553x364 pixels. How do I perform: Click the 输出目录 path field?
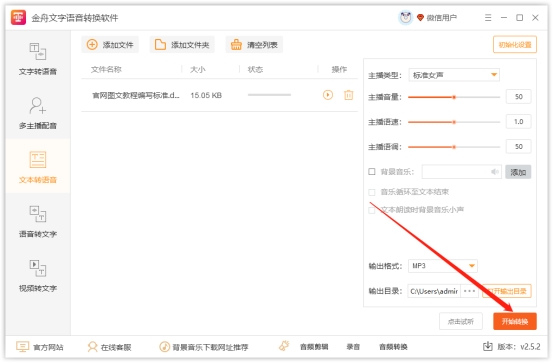point(434,291)
